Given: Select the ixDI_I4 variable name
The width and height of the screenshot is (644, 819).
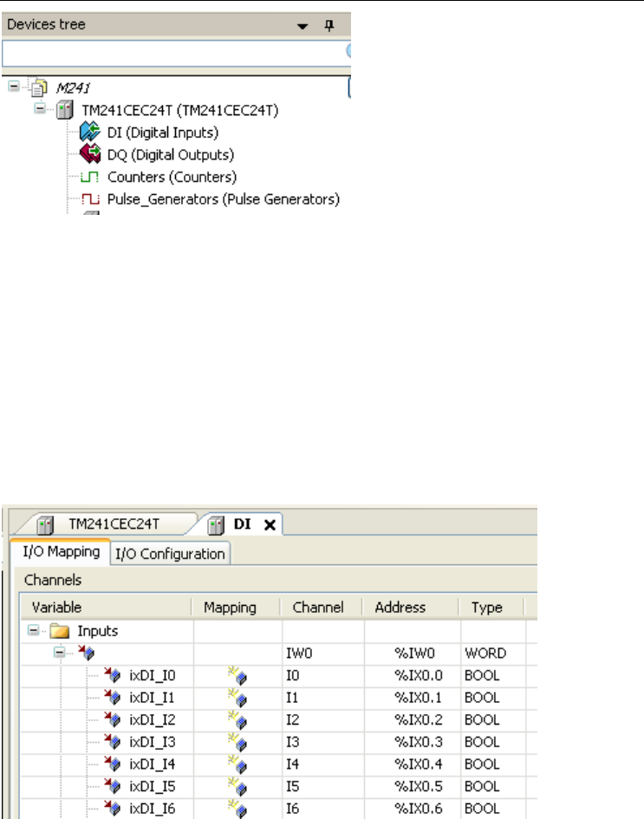Looking at the screenshot, I should [152, 764].
